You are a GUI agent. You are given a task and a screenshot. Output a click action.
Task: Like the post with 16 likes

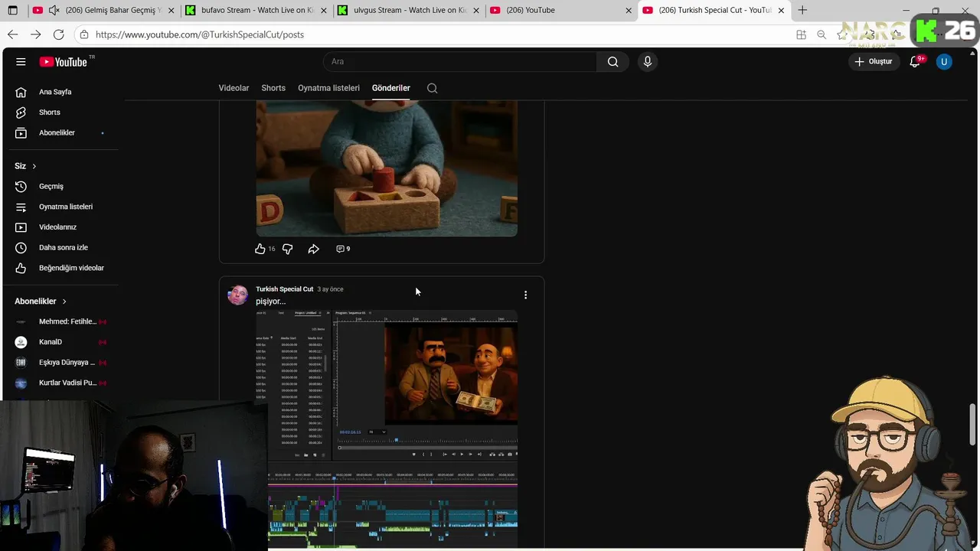coord(260,249)
